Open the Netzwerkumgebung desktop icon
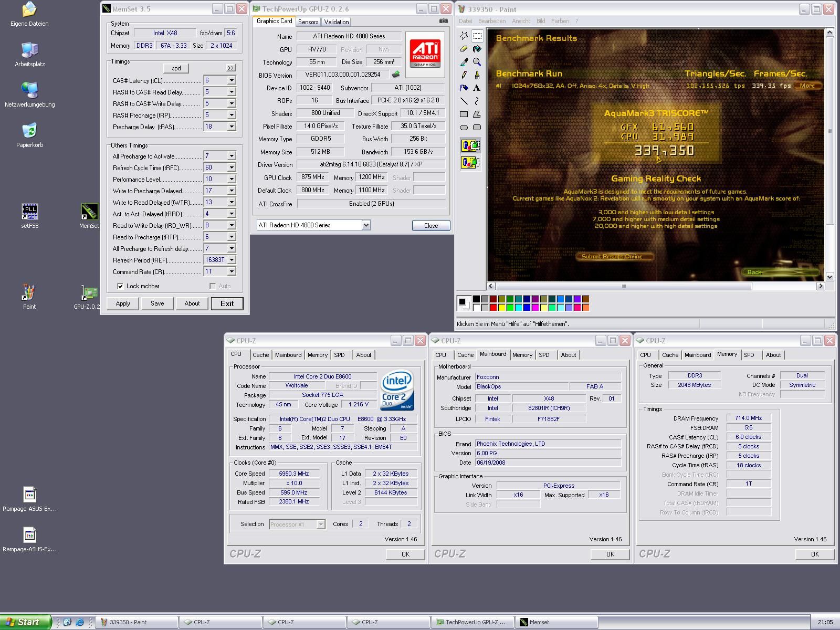This screenshot has height=630, width=840. (x=29, y=94)
